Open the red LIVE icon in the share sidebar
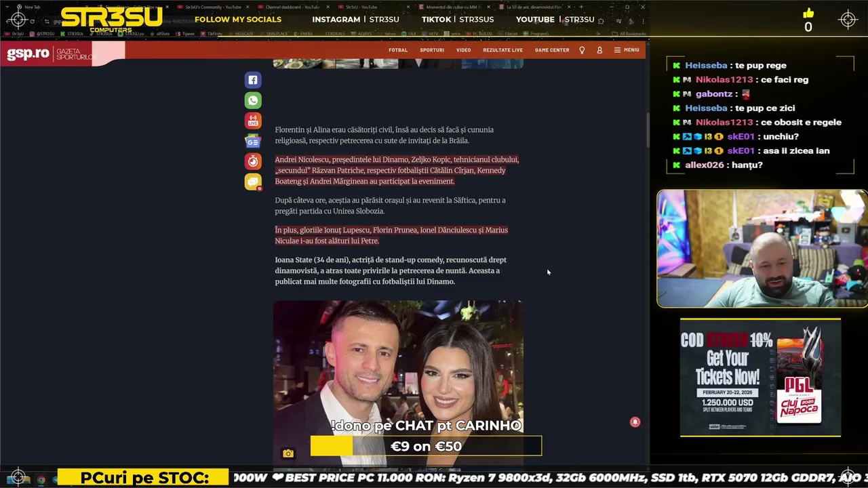The image size is (868, 488). point(253,121)
